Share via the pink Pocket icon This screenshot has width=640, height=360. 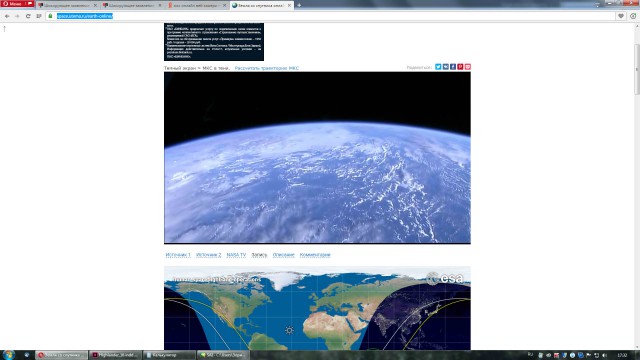(x=467, y=67)
